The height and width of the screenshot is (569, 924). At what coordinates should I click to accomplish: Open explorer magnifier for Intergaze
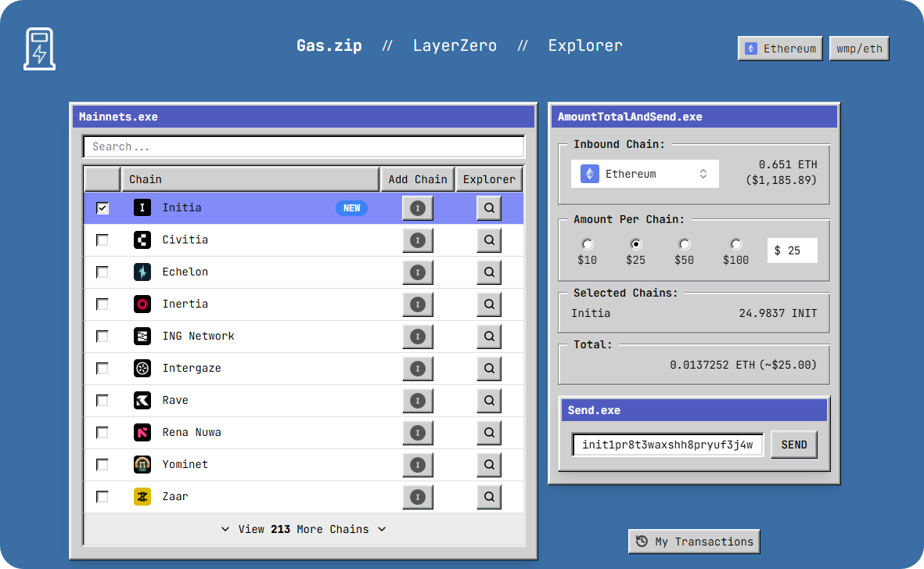[x=489, y=369]
